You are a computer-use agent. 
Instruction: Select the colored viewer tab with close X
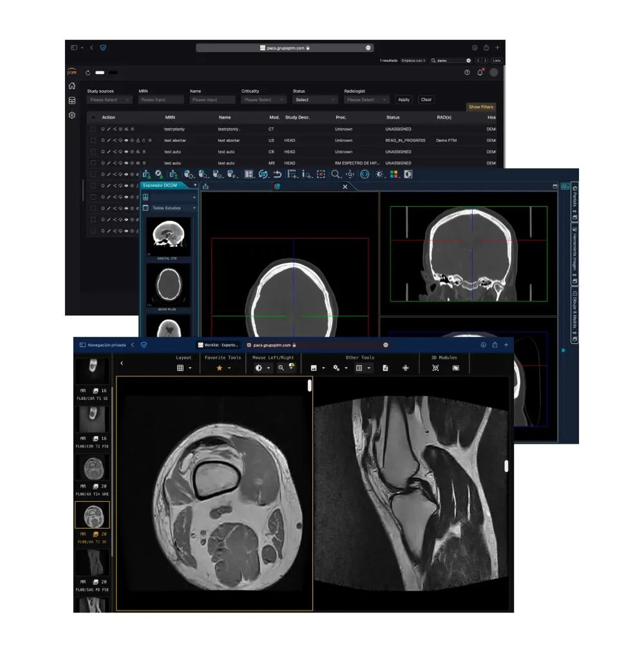click(x=311, y=187)
